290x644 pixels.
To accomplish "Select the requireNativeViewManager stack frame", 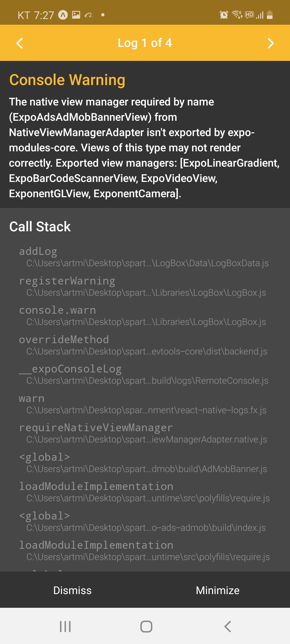I will click(145, 433).
